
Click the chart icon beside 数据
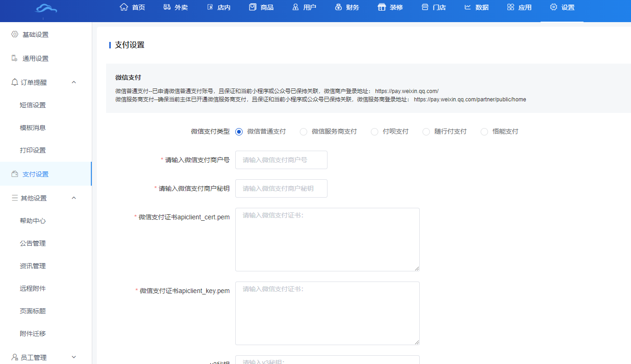(x=468, y=7)
